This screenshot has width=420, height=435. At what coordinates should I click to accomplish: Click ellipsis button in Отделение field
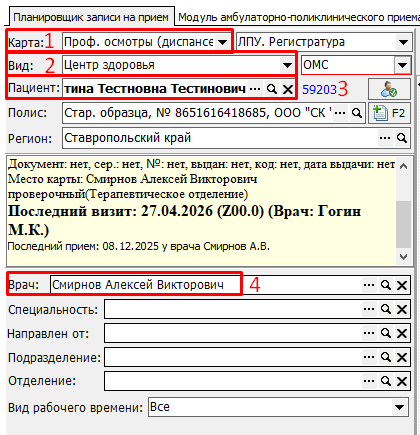coord(369,381)
